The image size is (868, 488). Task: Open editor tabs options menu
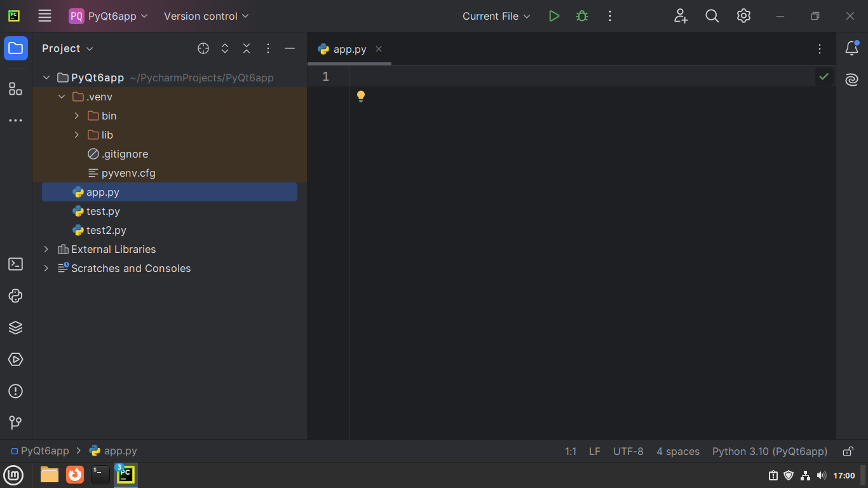coord(820,49)
